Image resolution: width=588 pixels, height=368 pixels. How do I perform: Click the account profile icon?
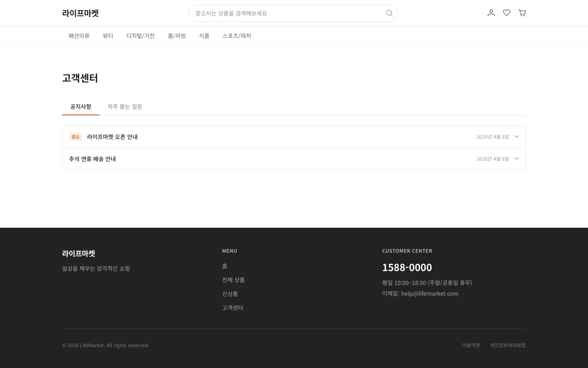point(491,13)
